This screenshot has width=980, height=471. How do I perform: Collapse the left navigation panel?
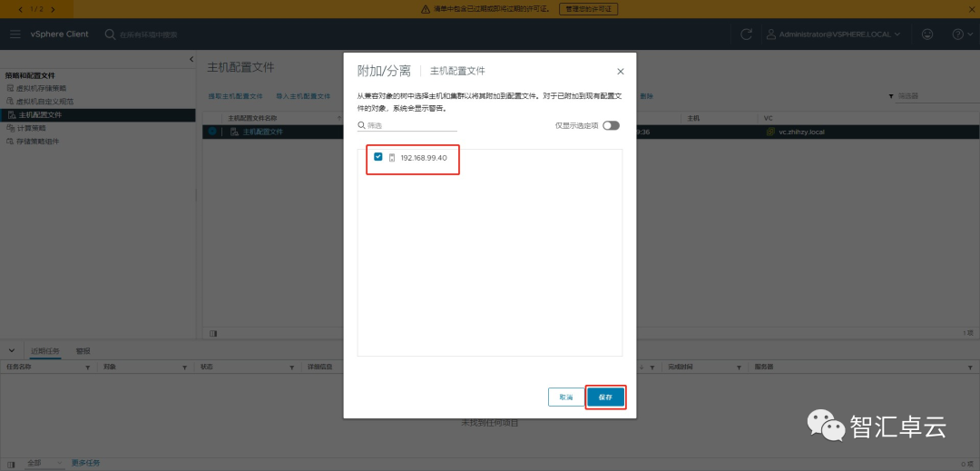point(191,59)
